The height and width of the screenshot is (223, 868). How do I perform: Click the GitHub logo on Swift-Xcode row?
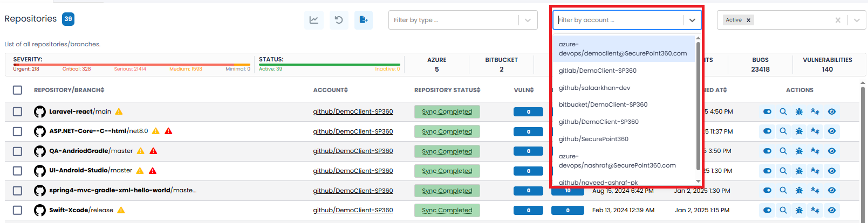tap(40, 210)
